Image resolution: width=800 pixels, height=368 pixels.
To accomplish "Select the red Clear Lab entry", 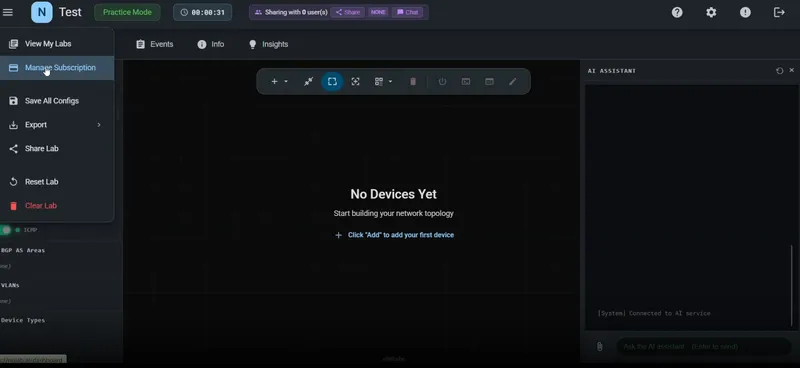I will (57, 206).
